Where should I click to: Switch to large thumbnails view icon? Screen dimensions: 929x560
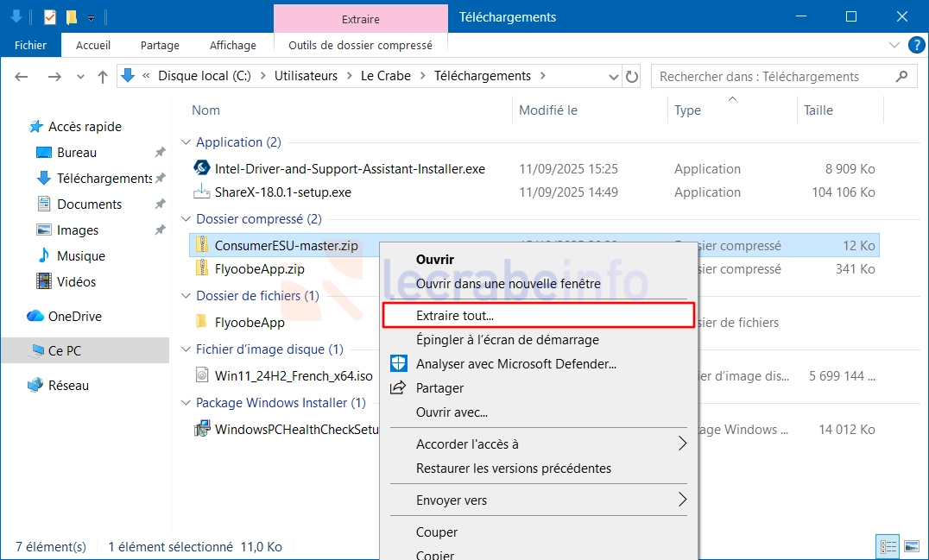click(x=912, y=546)
